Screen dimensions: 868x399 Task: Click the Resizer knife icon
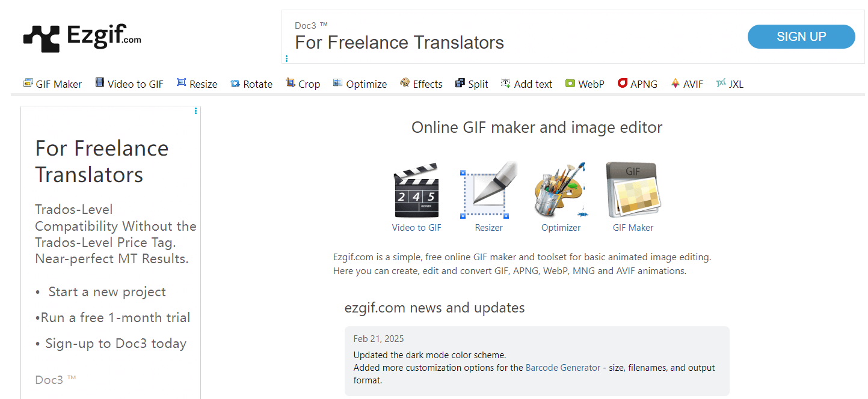pyautogui.click(x=488, y=191)
